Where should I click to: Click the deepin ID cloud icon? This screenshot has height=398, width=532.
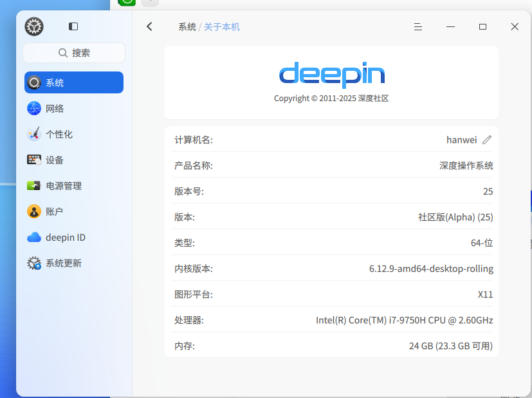34,237
